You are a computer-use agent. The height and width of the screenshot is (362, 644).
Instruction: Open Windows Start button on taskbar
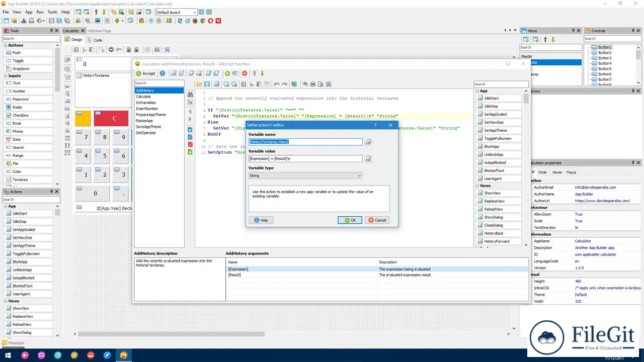coord(8,355)
